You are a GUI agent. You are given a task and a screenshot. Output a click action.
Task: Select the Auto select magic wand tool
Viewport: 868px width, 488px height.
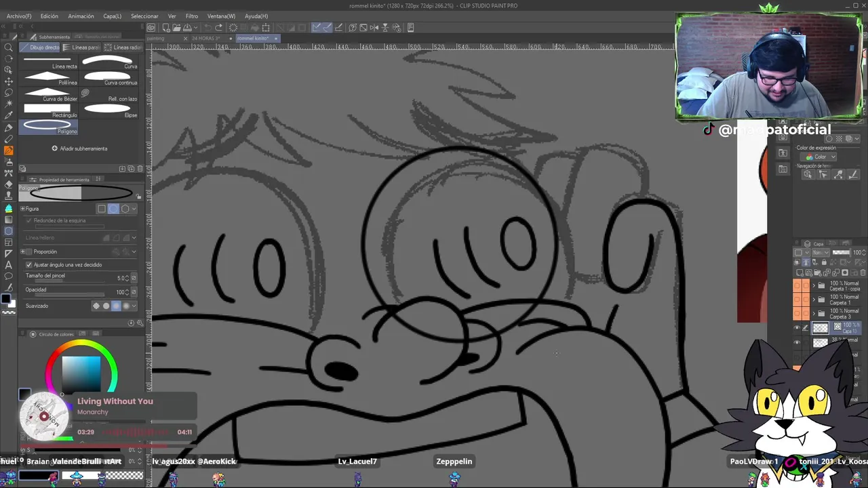click(9, 104)
